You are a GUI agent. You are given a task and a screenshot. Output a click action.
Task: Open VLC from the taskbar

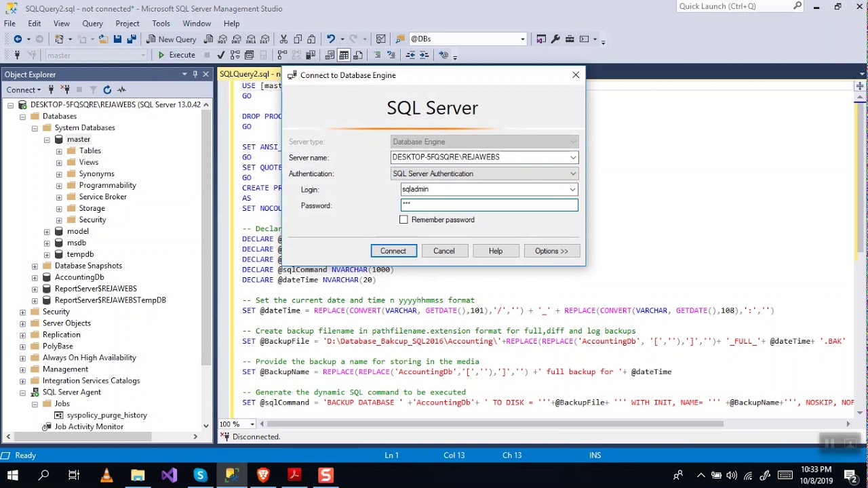point(106,475)
